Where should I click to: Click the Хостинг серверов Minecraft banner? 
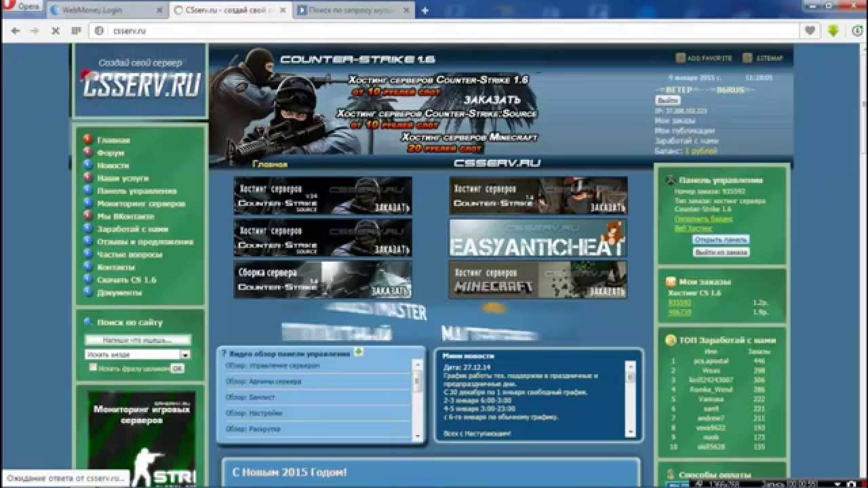pyautogui.click(x=538, y=279)
